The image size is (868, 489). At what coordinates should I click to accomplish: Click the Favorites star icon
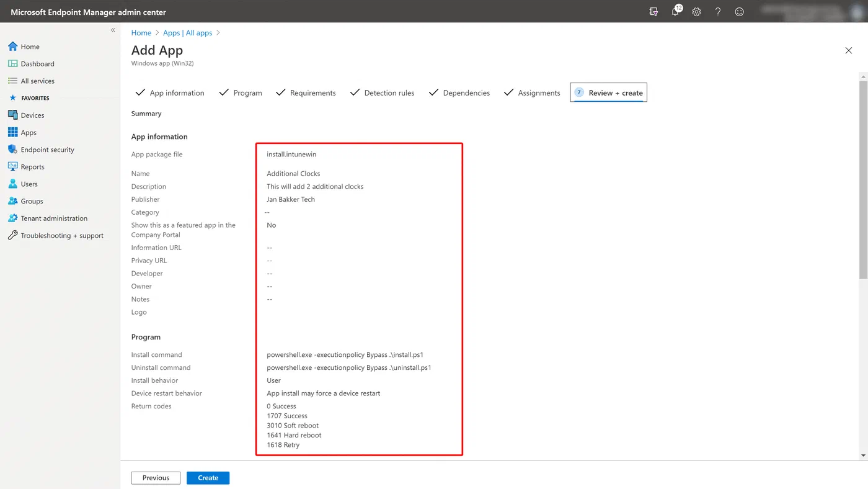[12, 98]
